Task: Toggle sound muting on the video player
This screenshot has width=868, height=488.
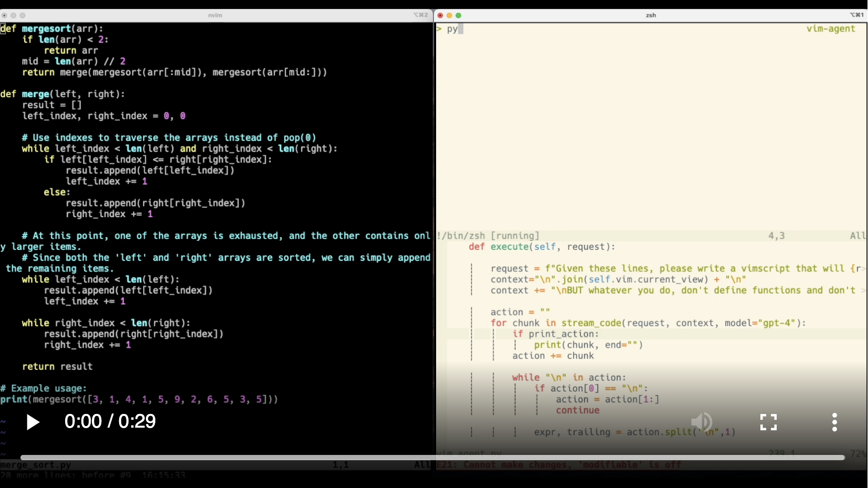Action: (x=702, y=422)
